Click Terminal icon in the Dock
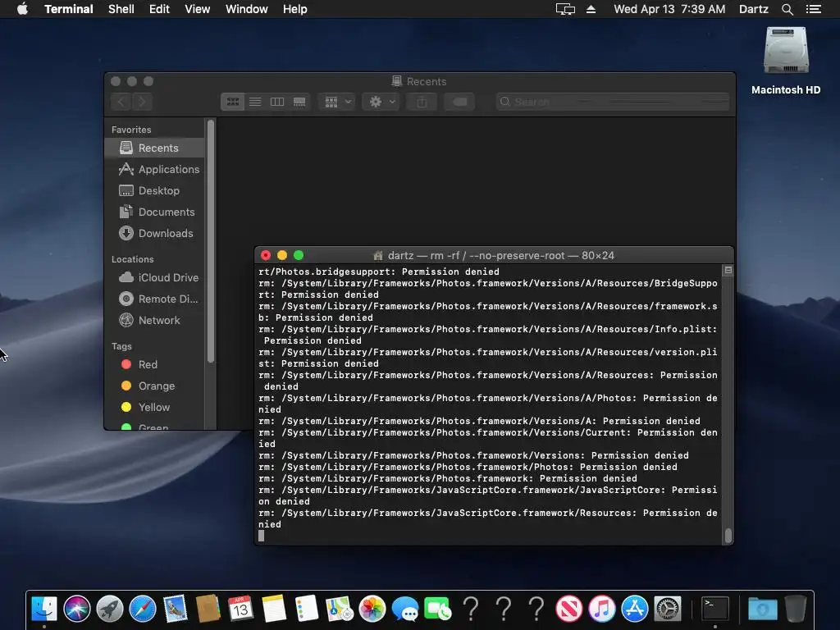The width and height of the screenshot is (840, 630). click(715, 609)
